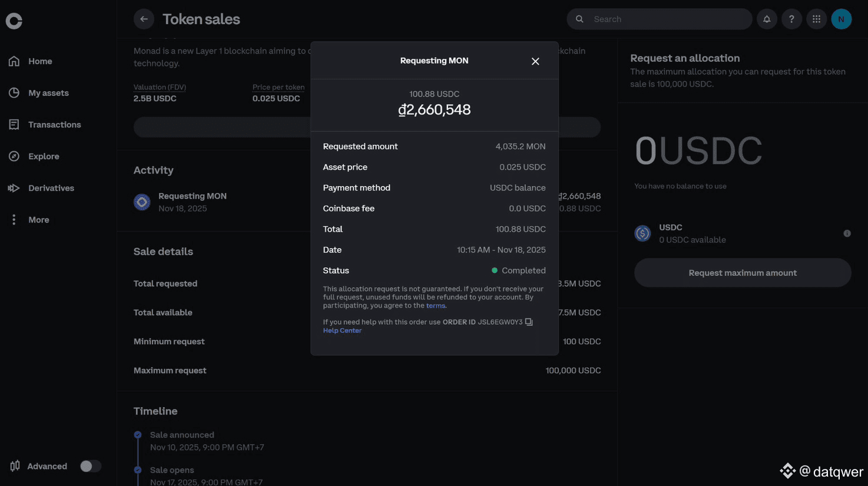Copy the order ID
The image size is (868, 486).
[x=529, y=322]
